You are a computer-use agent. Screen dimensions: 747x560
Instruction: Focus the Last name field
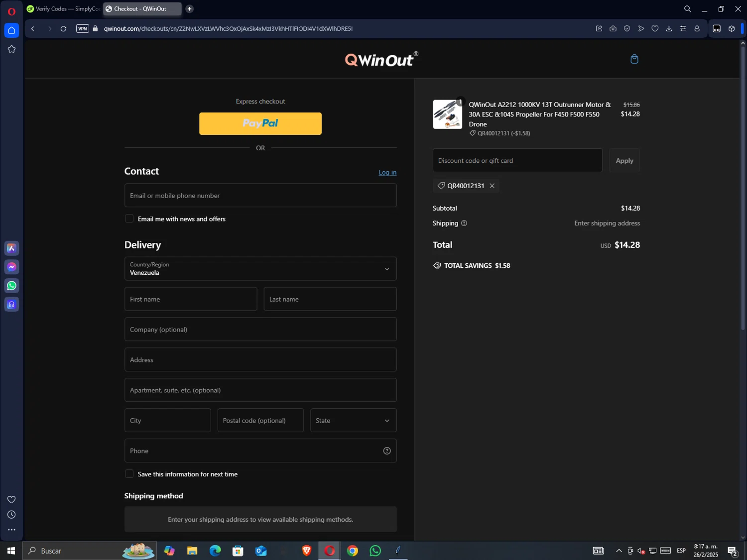[330, 299]
